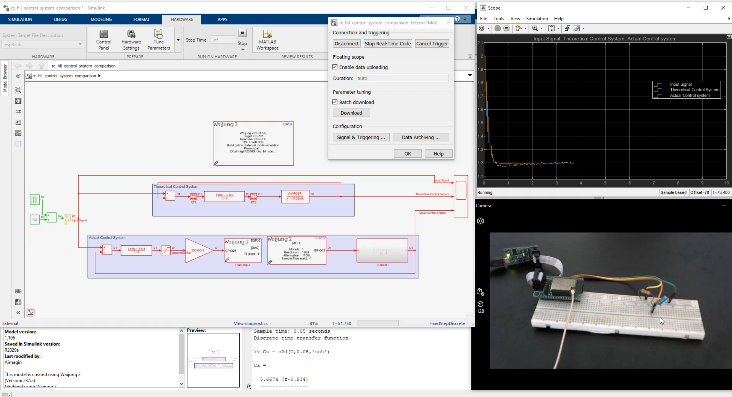Viewport: 732px width, 397px height.
Task: Click the Disconnect button in External Mode dialog
Action: pos(346,43)
